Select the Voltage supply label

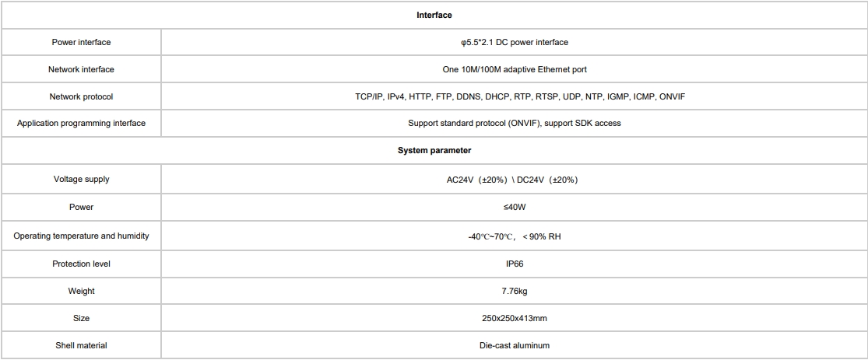[81, 179]
